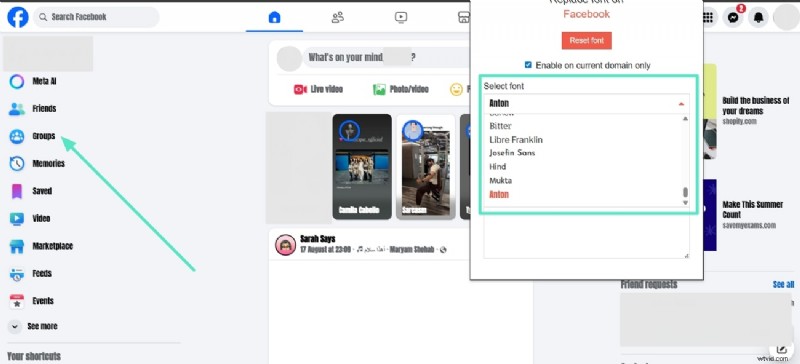Toggle Enable on current domain only checkbox

coord(528,65)
